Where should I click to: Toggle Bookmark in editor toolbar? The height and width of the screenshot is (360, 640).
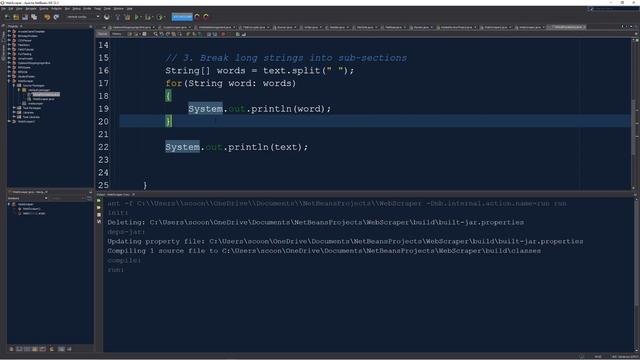tap(199, 34)
